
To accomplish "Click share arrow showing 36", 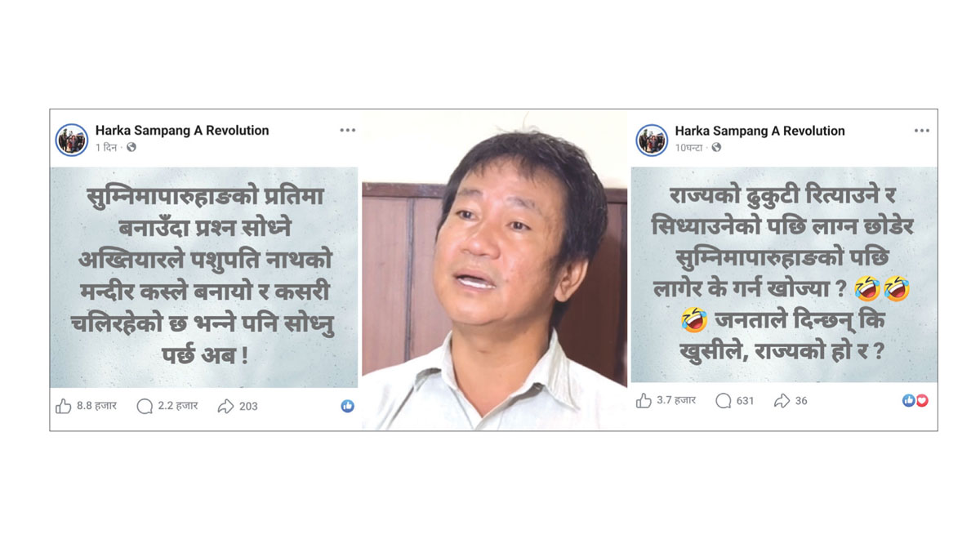I will [782, 400].
